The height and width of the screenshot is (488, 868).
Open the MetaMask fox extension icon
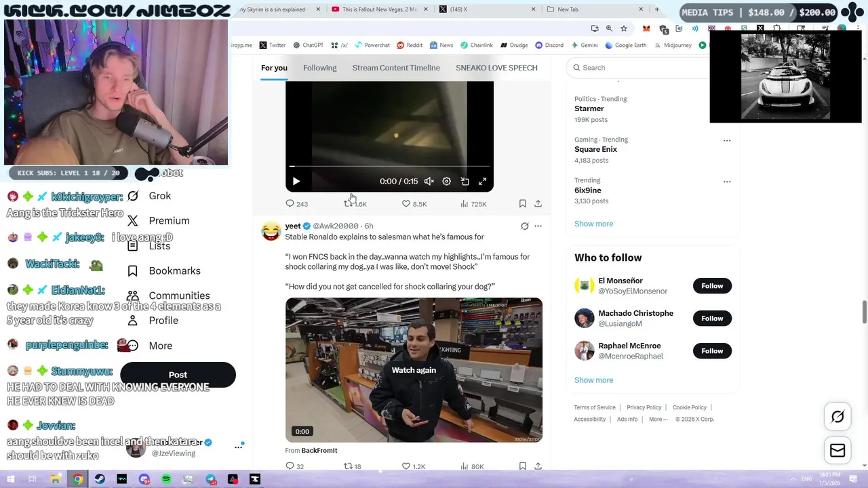tap(646, 28)
